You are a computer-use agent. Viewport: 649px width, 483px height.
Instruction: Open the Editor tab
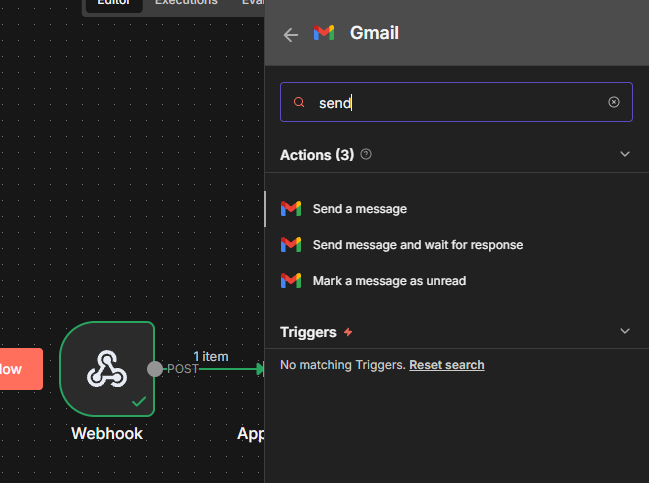[x=113, y=3]
